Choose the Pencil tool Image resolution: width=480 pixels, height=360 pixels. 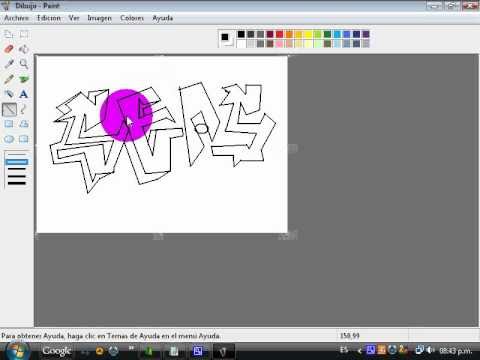(9, 79)
